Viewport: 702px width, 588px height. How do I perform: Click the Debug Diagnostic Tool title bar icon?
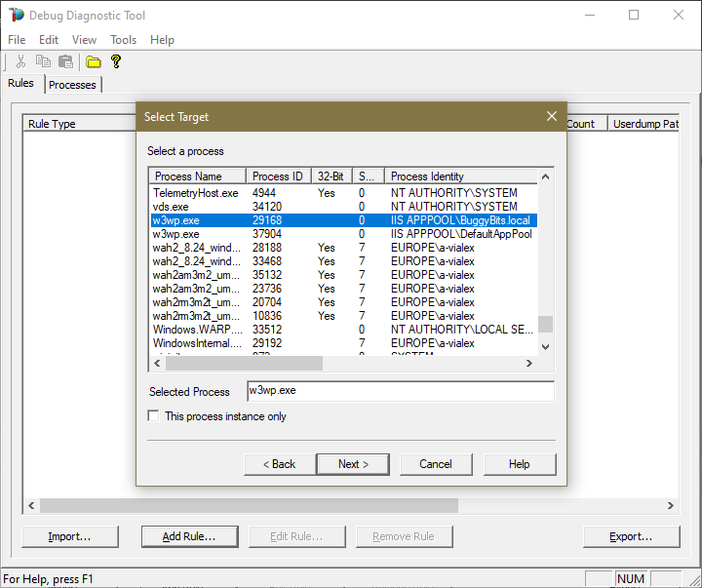17,15
